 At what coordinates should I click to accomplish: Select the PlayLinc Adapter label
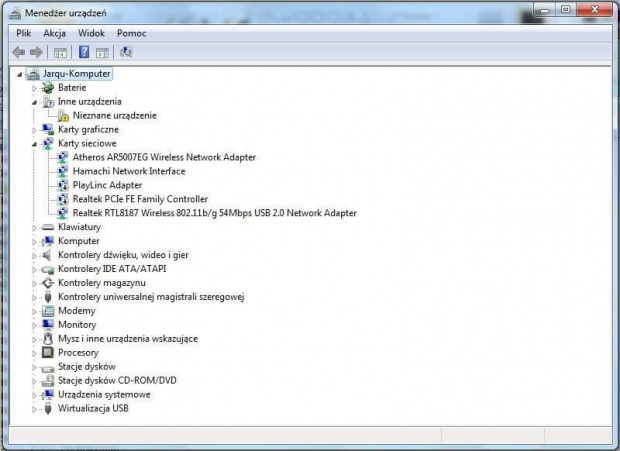[107, 185]
